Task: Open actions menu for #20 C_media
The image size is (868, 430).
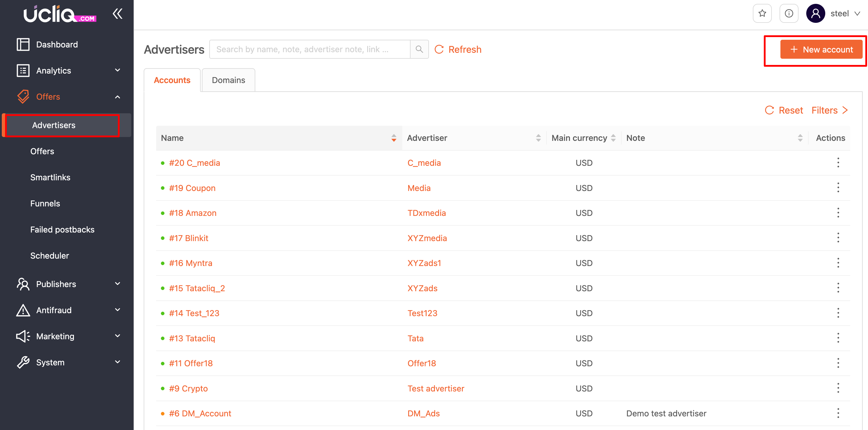Action: click(838, 163)
